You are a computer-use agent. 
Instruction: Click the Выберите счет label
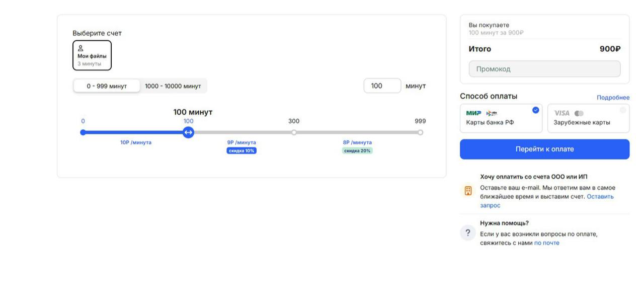97,33
